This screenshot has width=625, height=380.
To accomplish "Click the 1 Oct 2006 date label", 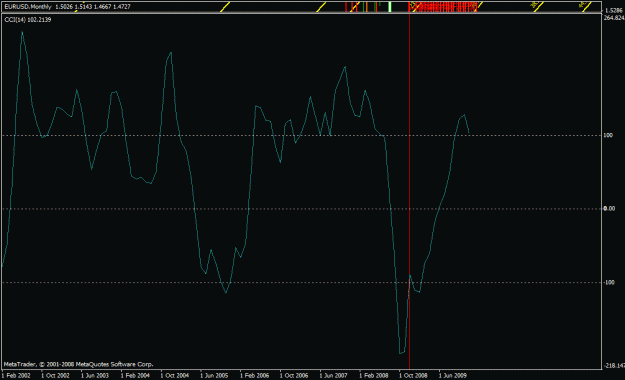I will tap(294, 376).
